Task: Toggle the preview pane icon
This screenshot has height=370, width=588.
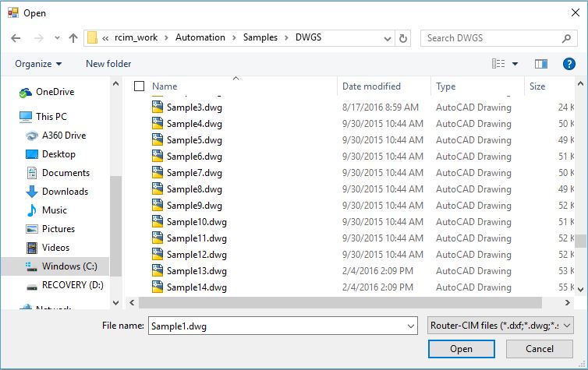Action: coord(541,64)
